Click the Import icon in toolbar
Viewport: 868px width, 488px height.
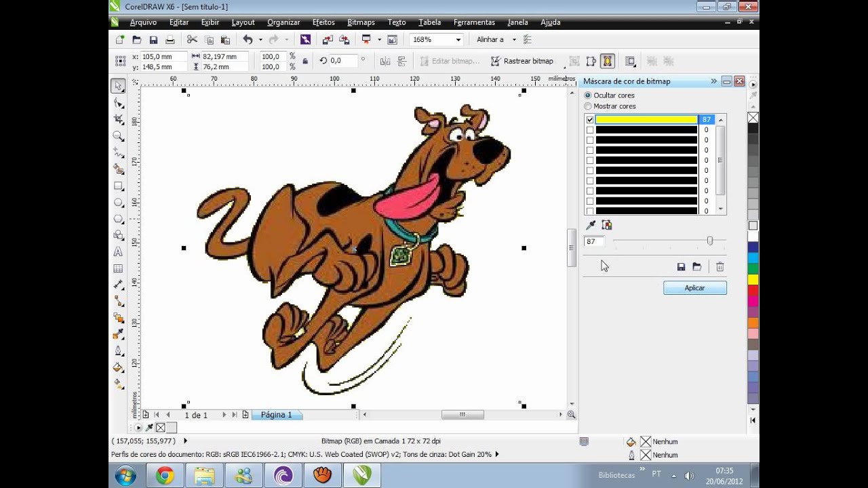[x=328, y=40]
